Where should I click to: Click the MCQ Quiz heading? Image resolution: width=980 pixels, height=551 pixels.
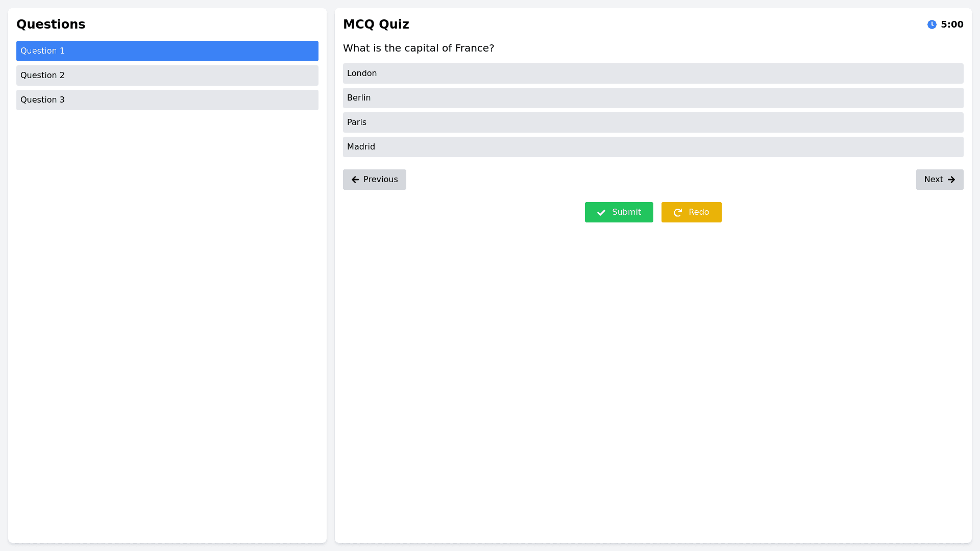(376, 24)
